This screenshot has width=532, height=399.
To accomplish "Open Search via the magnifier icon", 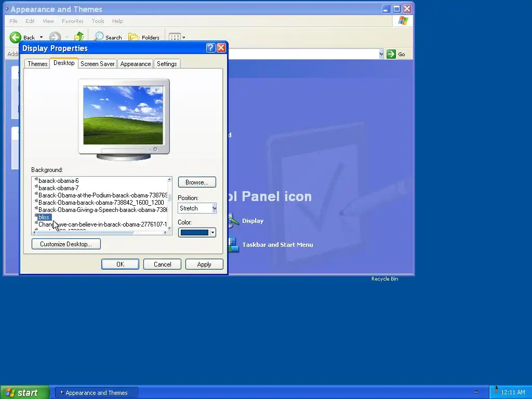I will tap(99, 37).
